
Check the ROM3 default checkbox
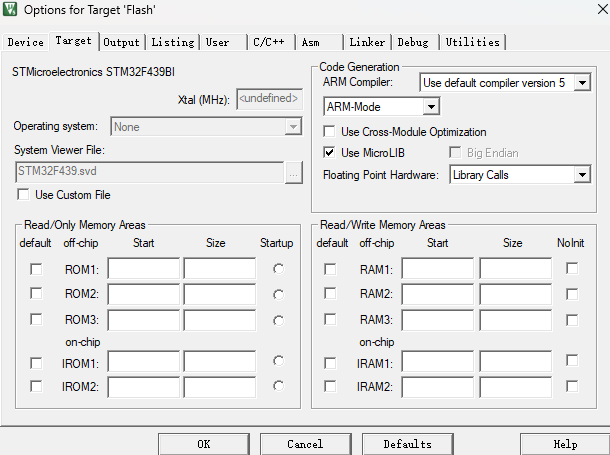pos(36,320)
